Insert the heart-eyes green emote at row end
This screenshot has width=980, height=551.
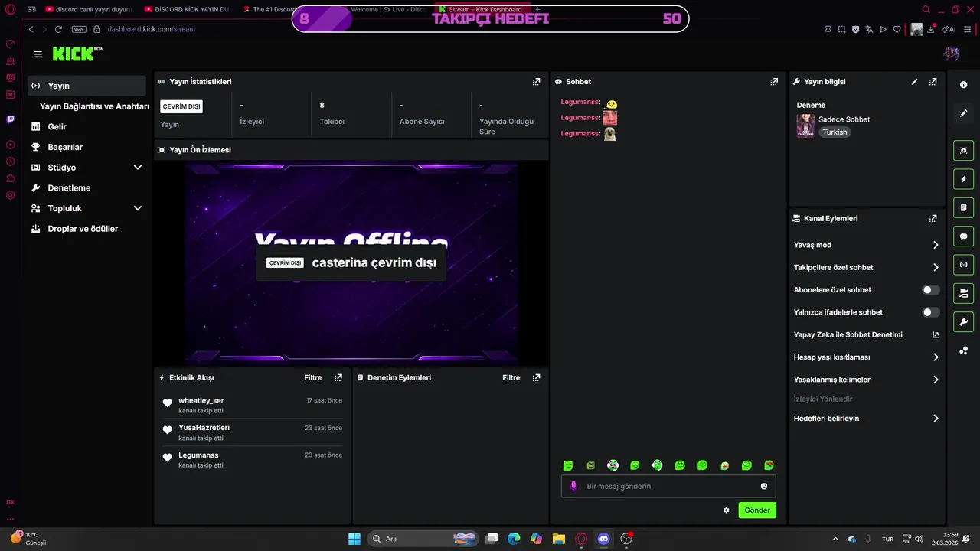pyautogui.click(x=769, y=465)
